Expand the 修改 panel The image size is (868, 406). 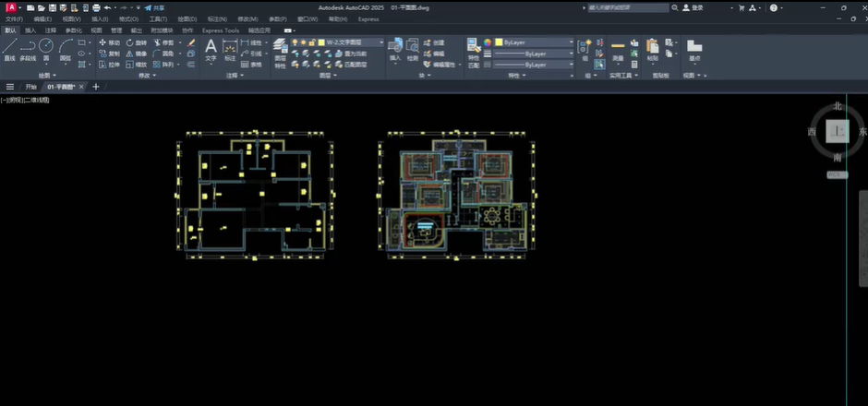147,76
